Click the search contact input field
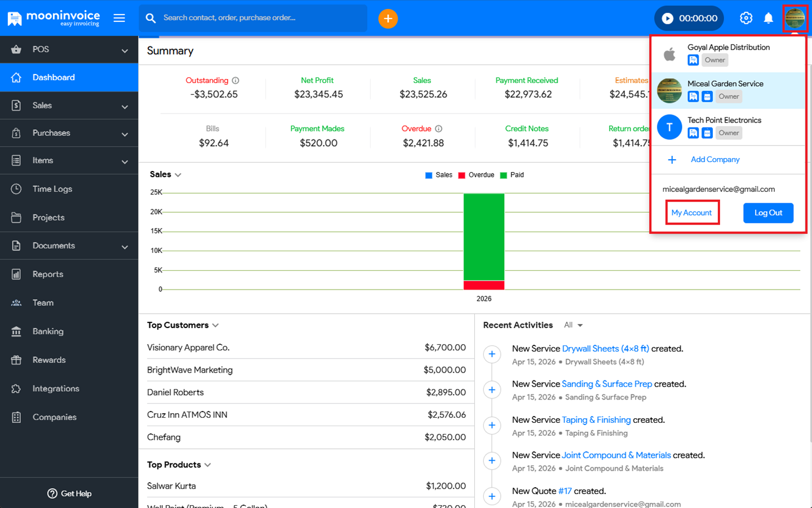The image size is (812, 508). (259, 18)
